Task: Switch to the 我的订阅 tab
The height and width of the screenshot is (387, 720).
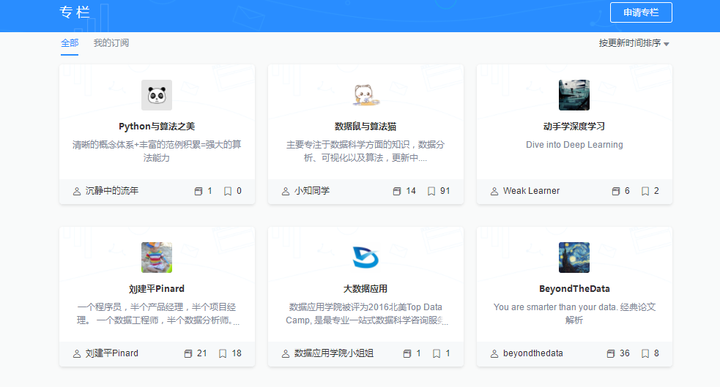Action: pos(111,43)
